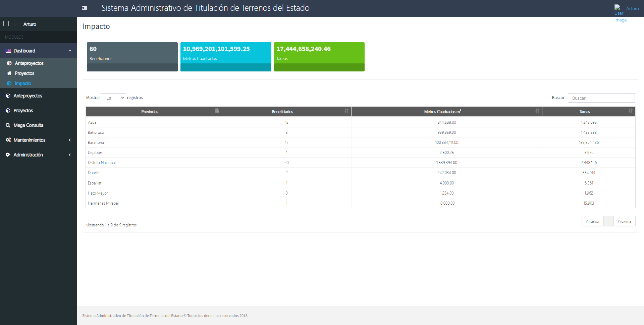
Task: Toggle the checkbox beside Arturo in sidebar
Action: 6,23
